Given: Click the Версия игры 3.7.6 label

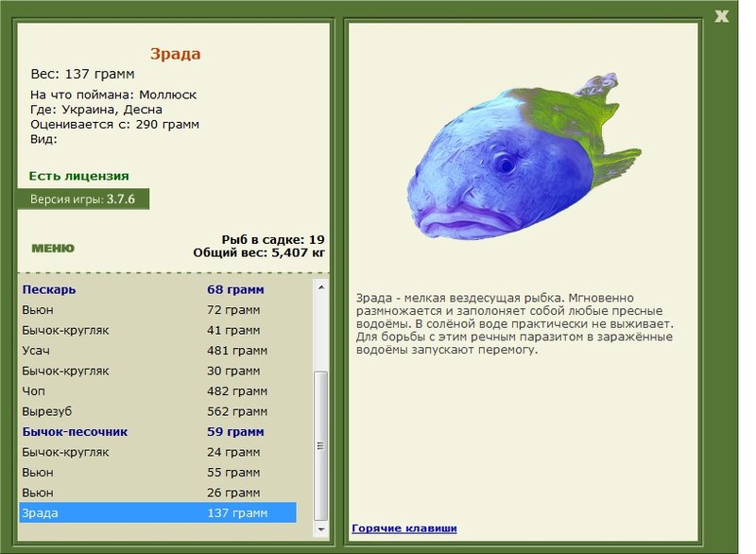Looking at the screenshot, I should pyautogui.click(x=83, y=199).
